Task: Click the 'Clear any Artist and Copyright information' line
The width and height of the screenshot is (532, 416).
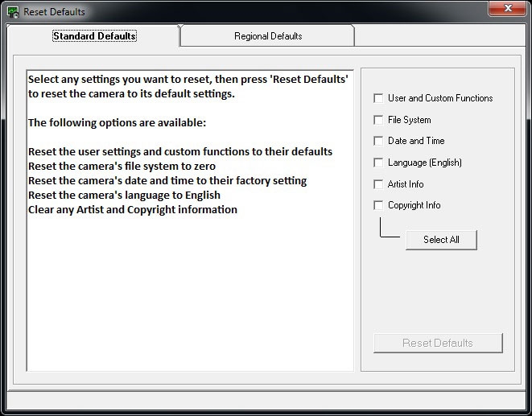Action: click(133, 210)
